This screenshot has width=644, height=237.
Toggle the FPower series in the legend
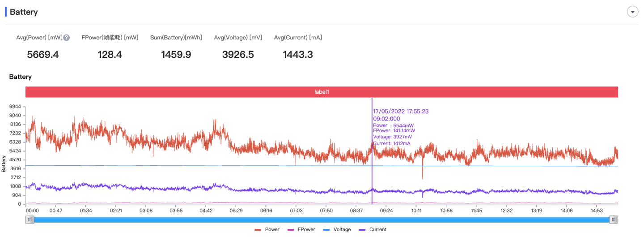click(x=301, y=229)
